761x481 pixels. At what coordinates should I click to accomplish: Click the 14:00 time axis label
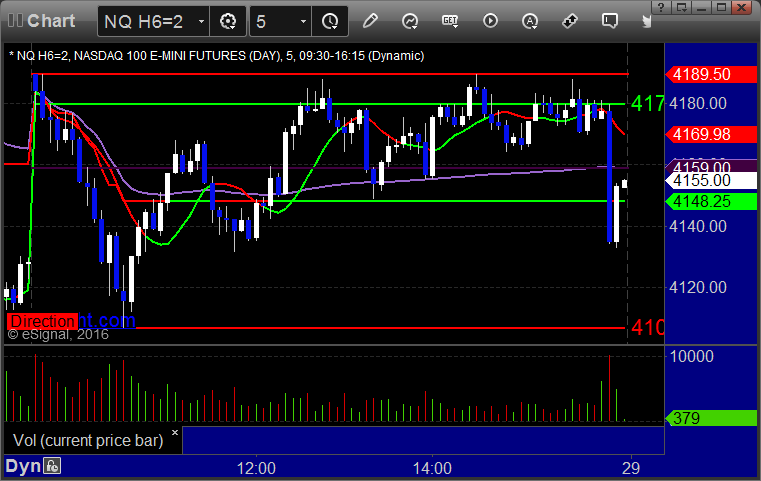(x=432, y=468)
